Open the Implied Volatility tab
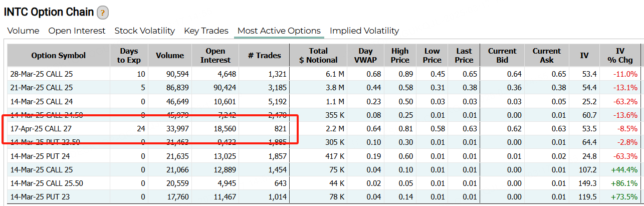The image size is (644, 206). 364,31
